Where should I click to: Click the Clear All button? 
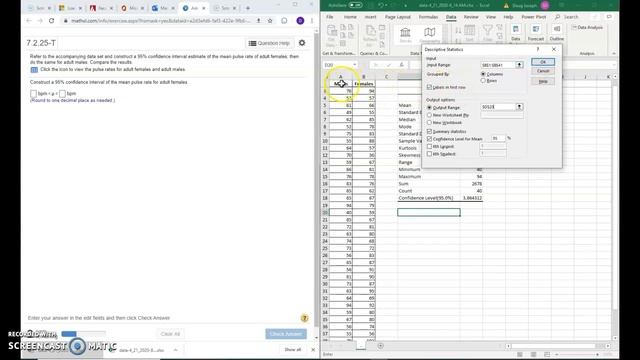click(170, 334)
